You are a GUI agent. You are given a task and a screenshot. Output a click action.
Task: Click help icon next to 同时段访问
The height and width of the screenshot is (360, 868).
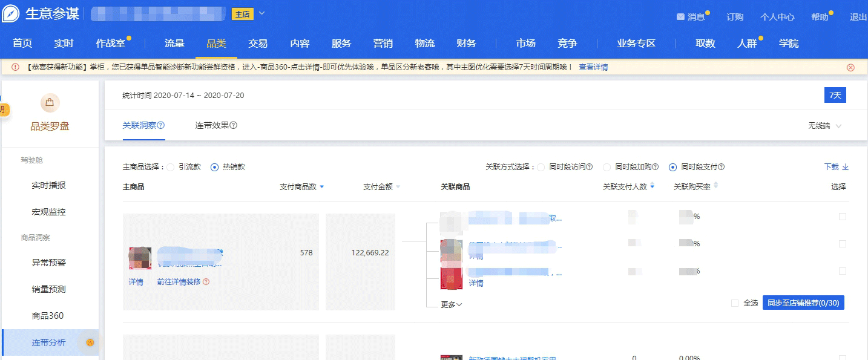coord(589,167)
